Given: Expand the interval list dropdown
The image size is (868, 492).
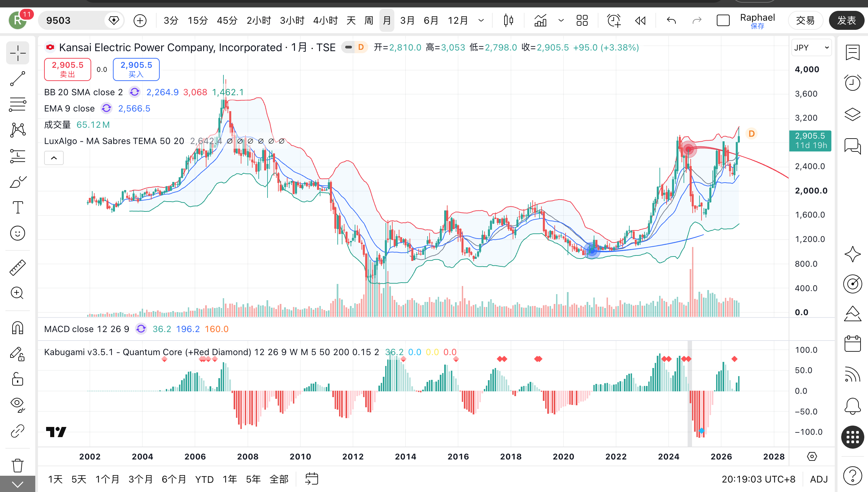Looking at the screenshot, I should point(481,21).
